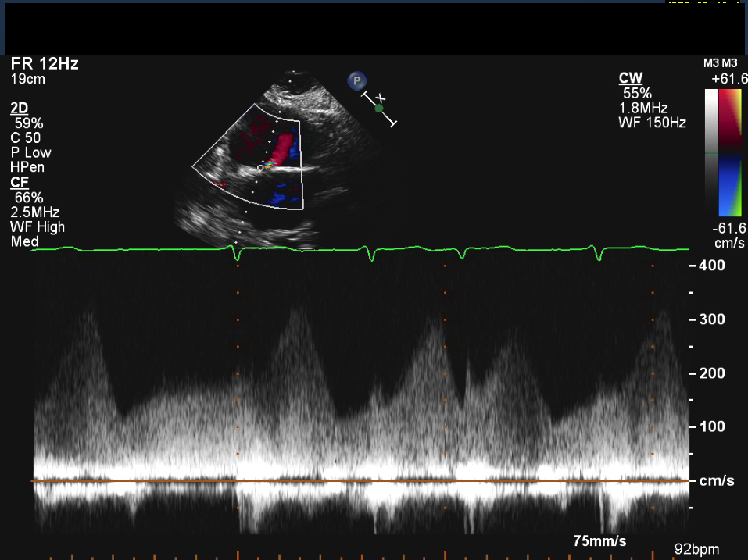Select the CW Doppler mode label

point(630,78)
